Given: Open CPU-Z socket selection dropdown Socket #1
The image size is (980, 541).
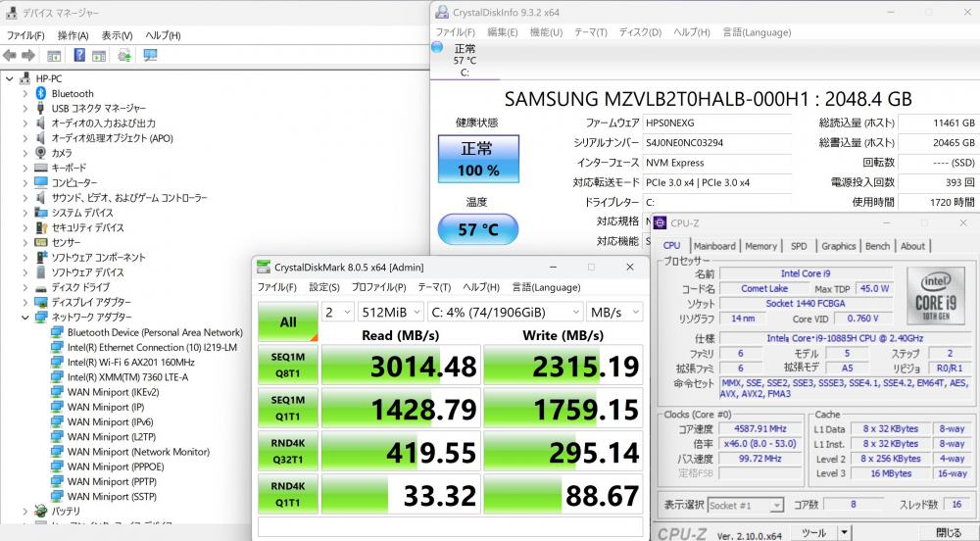Looking at the screenshot, I should 746,506.
